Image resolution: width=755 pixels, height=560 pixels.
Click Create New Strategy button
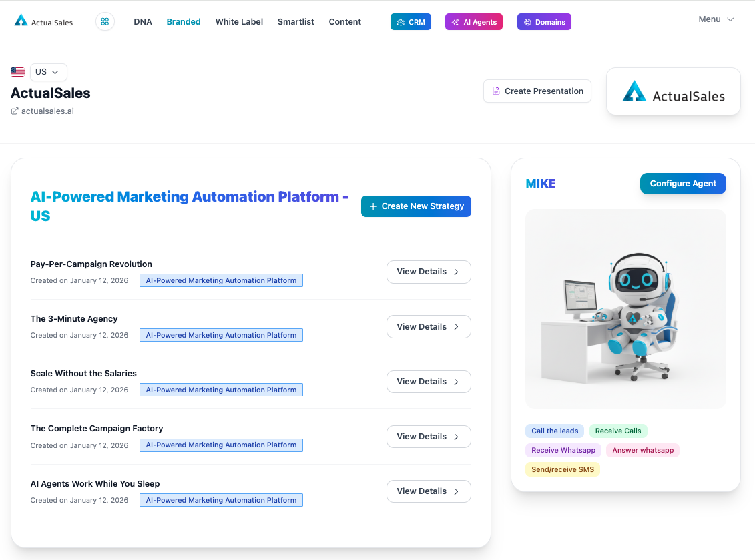pos(416,206)
